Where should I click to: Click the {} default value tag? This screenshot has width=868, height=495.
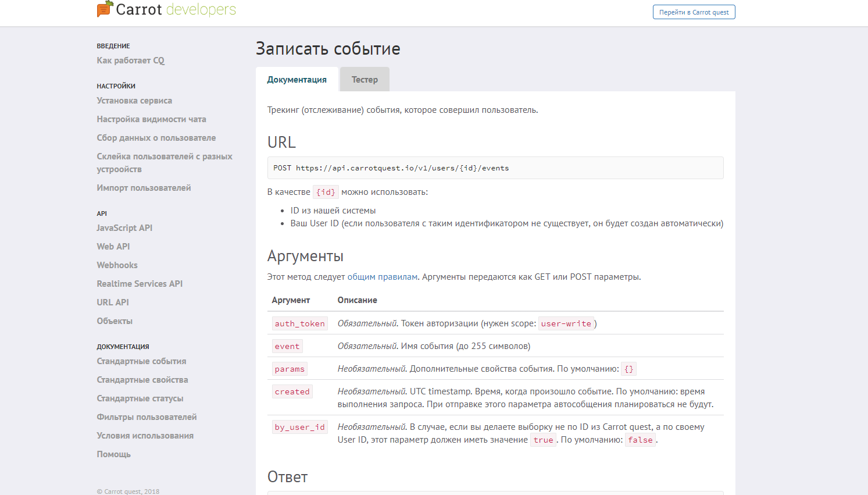pos(628,369)
